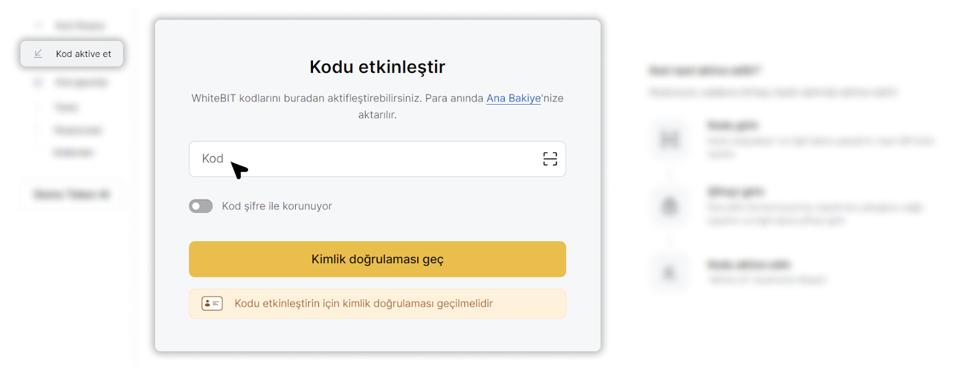Click the blurred outlined button under sidebar menu

pos(72,195)
